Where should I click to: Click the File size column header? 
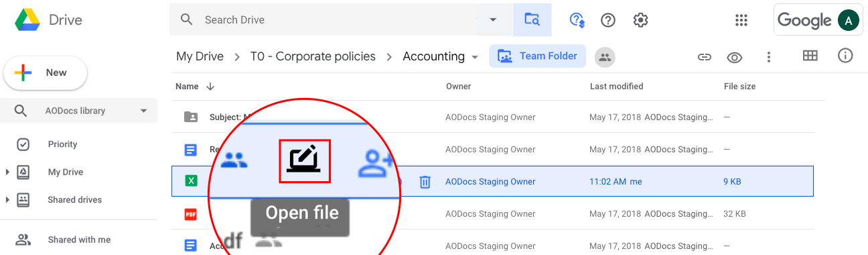click(739, 86)
